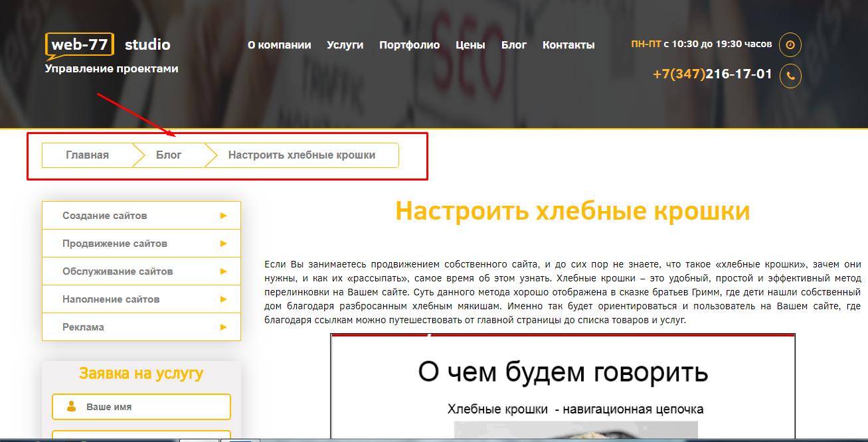Open Наполнение сайтов in the sidebar
This screenshot has height=442, width=868.
[x=141, y=299]
